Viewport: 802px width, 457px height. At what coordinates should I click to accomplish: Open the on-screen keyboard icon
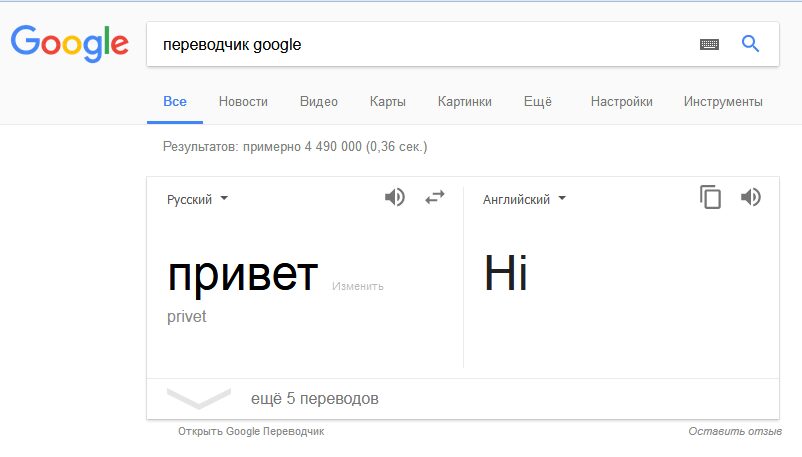pos(709,44)
